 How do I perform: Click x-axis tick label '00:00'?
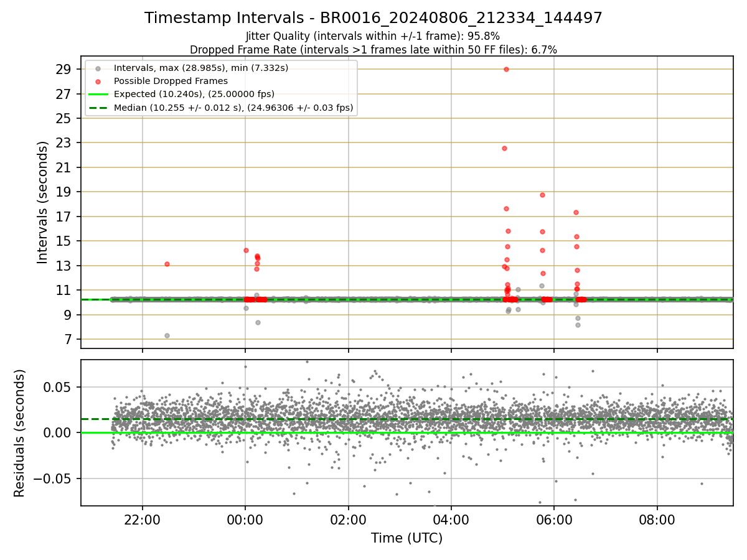coord(245,520)
